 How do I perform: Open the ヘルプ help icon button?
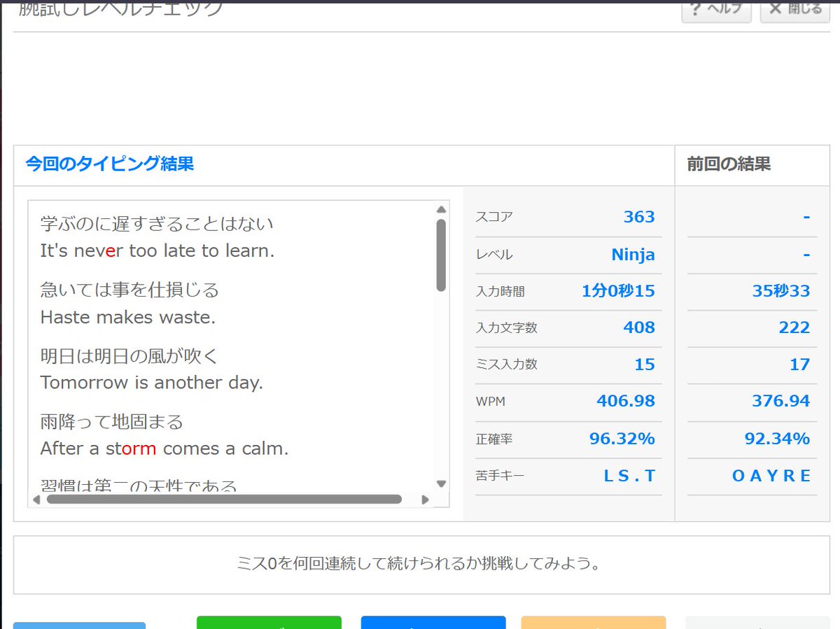pos(715,10)
